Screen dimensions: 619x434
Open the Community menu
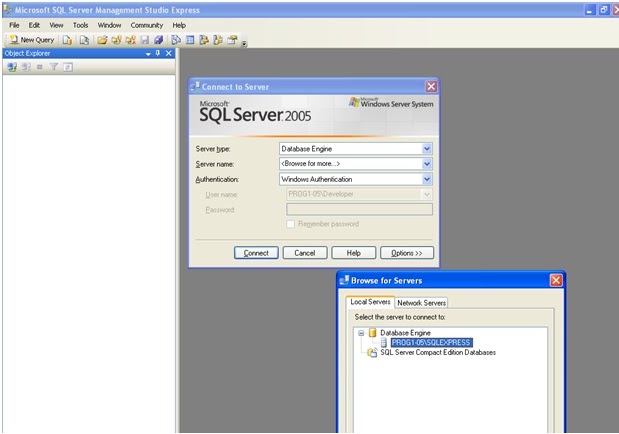tap(146, 25)
